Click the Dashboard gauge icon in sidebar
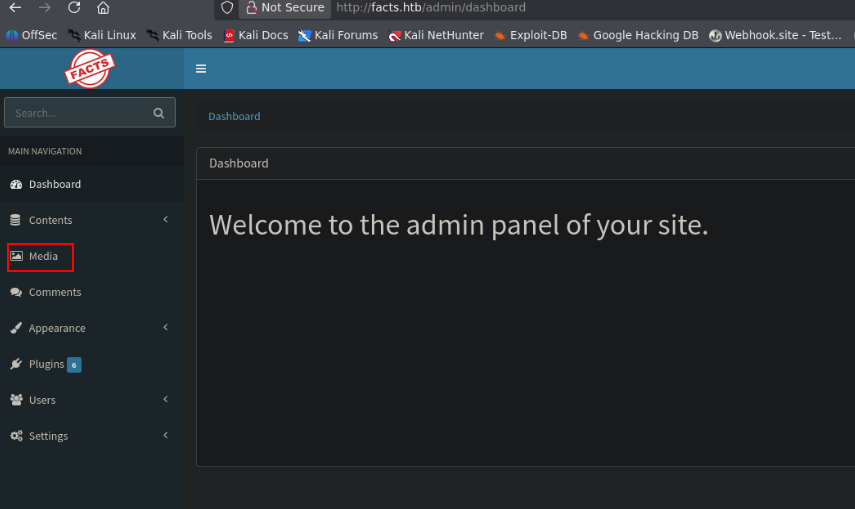This screenshot has height=509, width=855. tap(16, 184)
